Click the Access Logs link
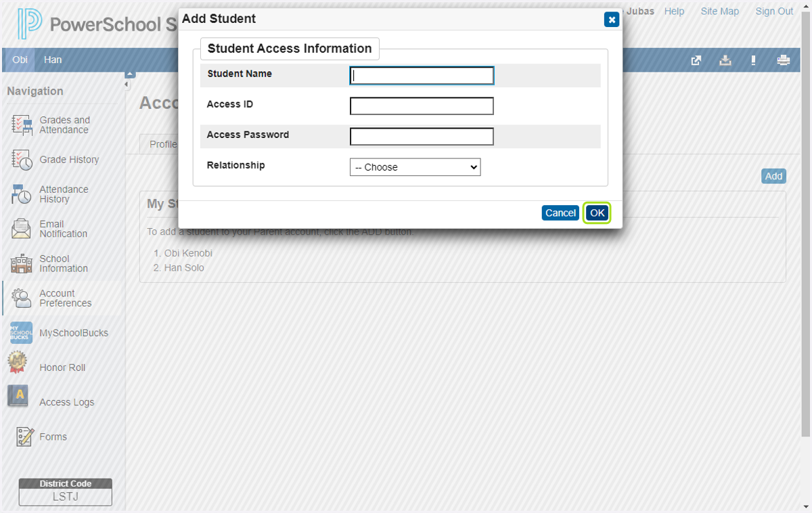Viewport: 812px width, 513px height. click(x=66, y=402)
